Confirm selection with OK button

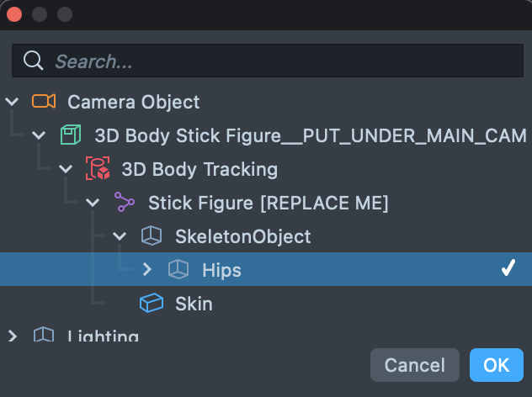pos(496,365)
